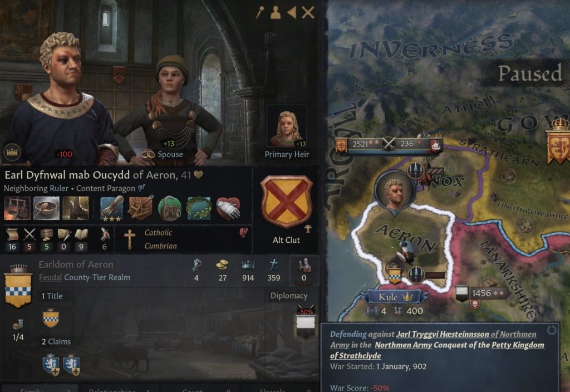This screenshot has width=570, height=392.
Task: Select the first blue claim shield
Action: pos(51,365)
